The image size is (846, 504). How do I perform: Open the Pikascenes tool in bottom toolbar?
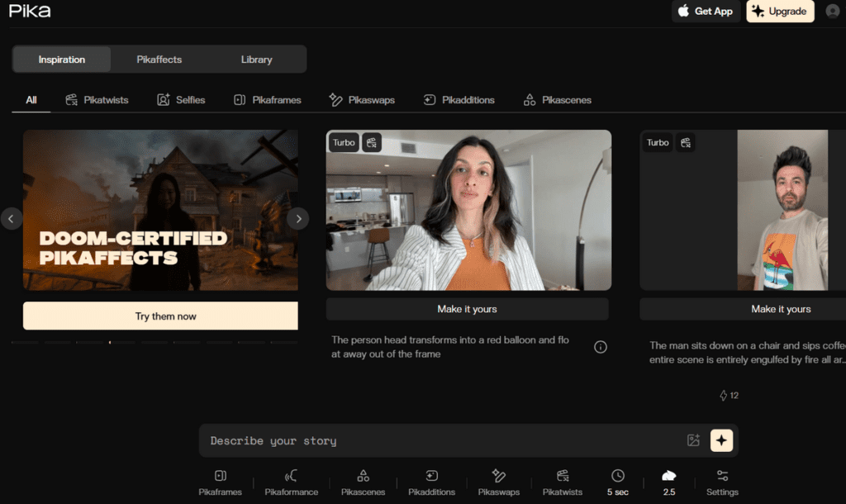point(363,476)
